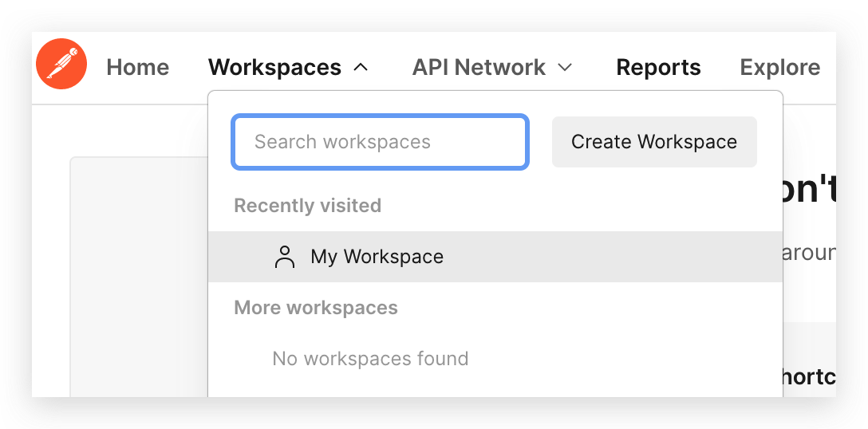The width and height of the screenshot is (868, 429).
Task: Open the Reports section
Action: point(658,68)
